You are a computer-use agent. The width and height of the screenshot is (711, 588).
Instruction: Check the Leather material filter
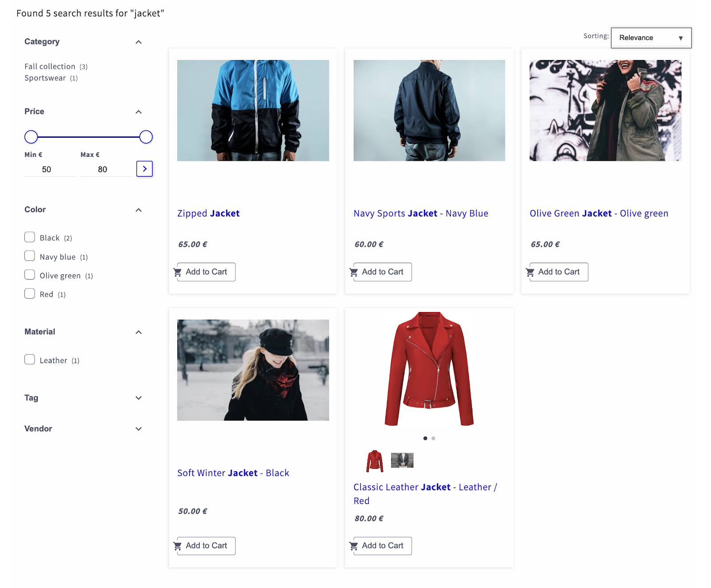coord(30,360)
